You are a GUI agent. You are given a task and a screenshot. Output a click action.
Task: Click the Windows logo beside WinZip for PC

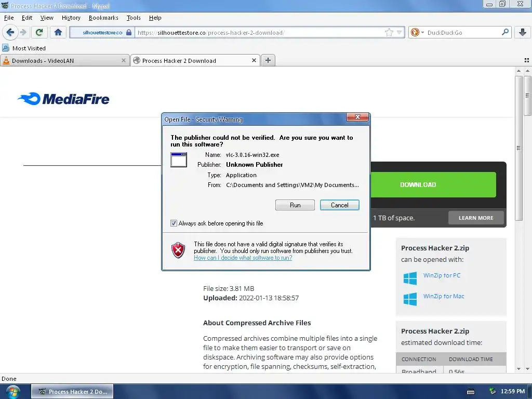point(410,278)
